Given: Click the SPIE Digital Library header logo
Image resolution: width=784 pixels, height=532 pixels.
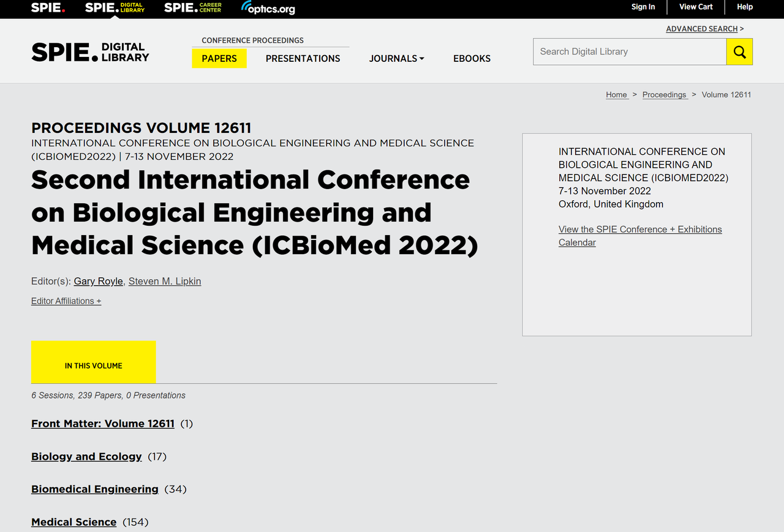Looking at the screenshot, I should 89,51.
